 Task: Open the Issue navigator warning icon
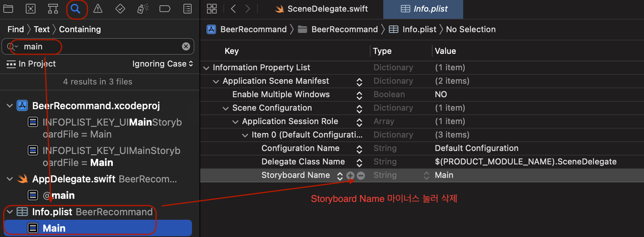(98, 8)
